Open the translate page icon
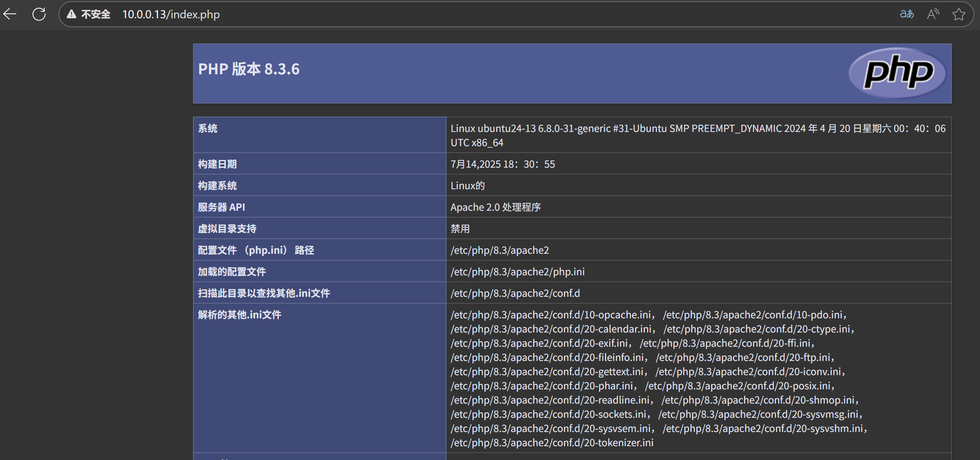The width and height of the screenshot is (980, 460). pyautogui.click(x=907, y=14)
